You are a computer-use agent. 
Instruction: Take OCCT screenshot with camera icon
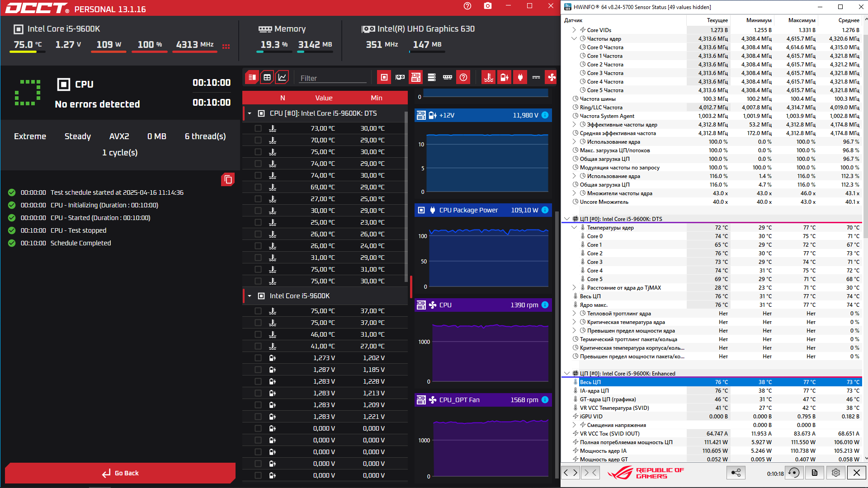(487, 6)
